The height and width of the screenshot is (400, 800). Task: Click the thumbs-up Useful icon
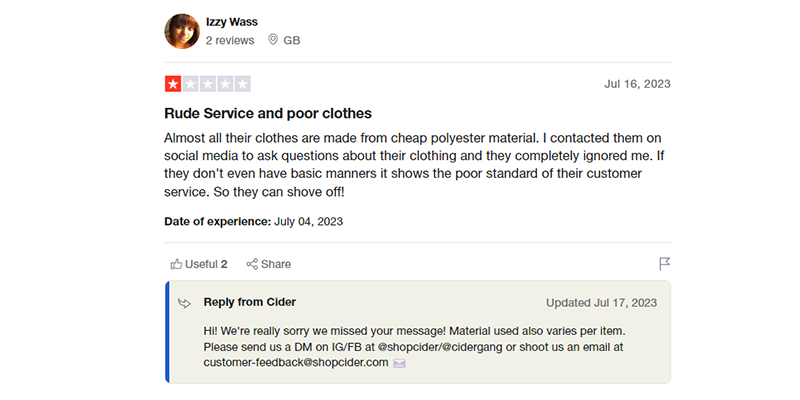click(176, 264)
